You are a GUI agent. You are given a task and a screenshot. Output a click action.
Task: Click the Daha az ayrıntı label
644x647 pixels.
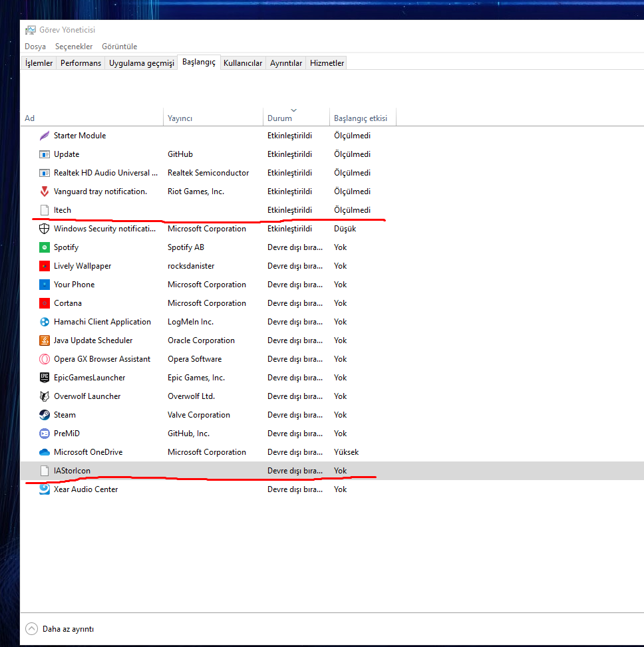tap(68, 629)
